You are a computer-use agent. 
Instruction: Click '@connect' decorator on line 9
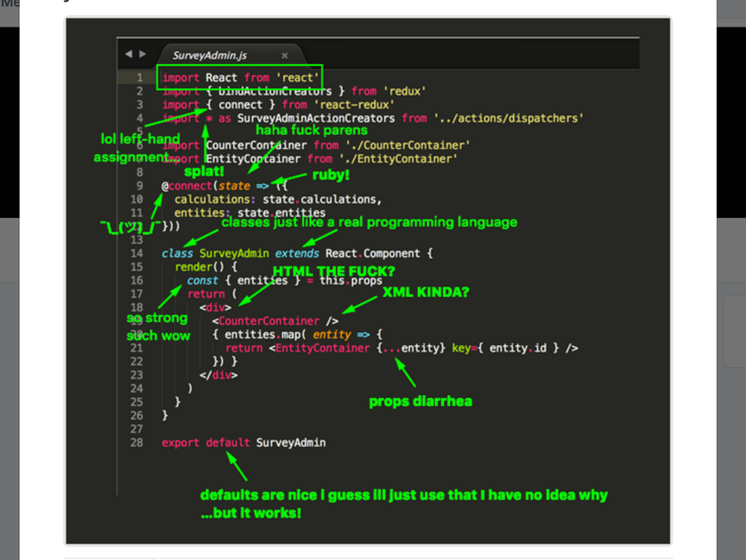187,186
